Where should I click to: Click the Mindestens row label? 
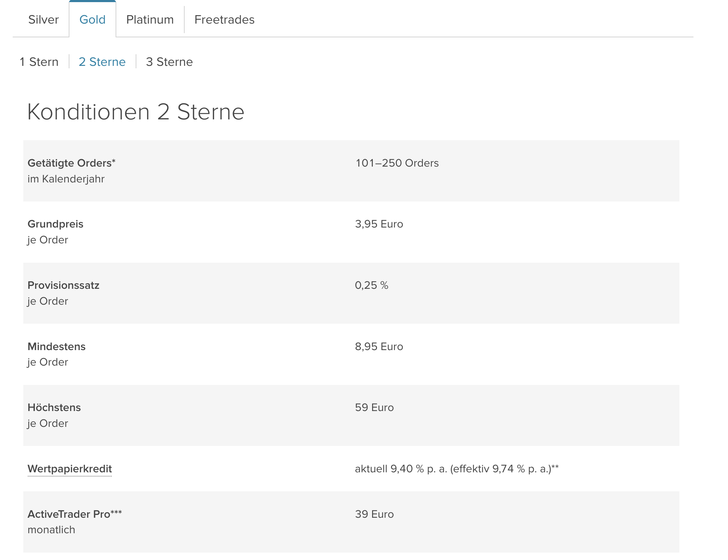click(56, 347)
